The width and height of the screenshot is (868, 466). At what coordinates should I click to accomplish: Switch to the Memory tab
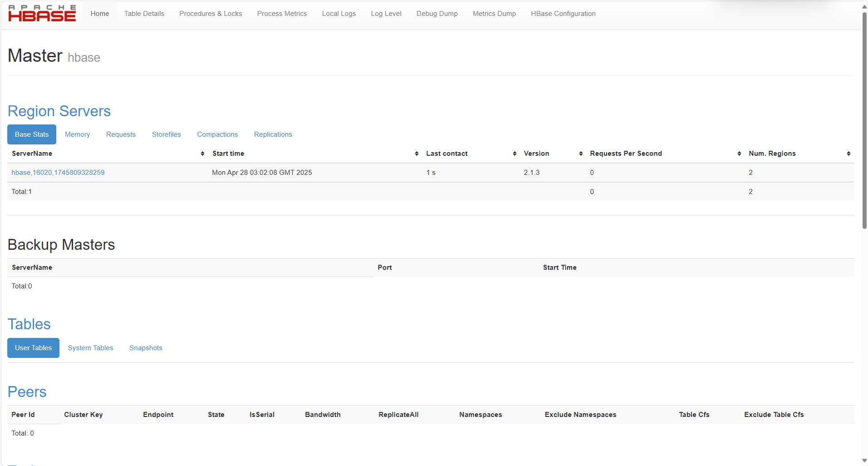click(77, 134)
